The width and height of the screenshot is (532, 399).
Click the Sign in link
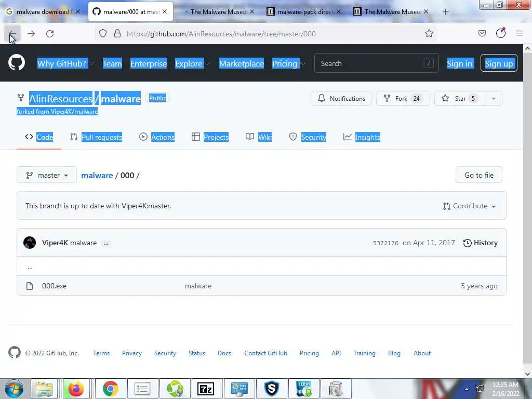(459, 63)
